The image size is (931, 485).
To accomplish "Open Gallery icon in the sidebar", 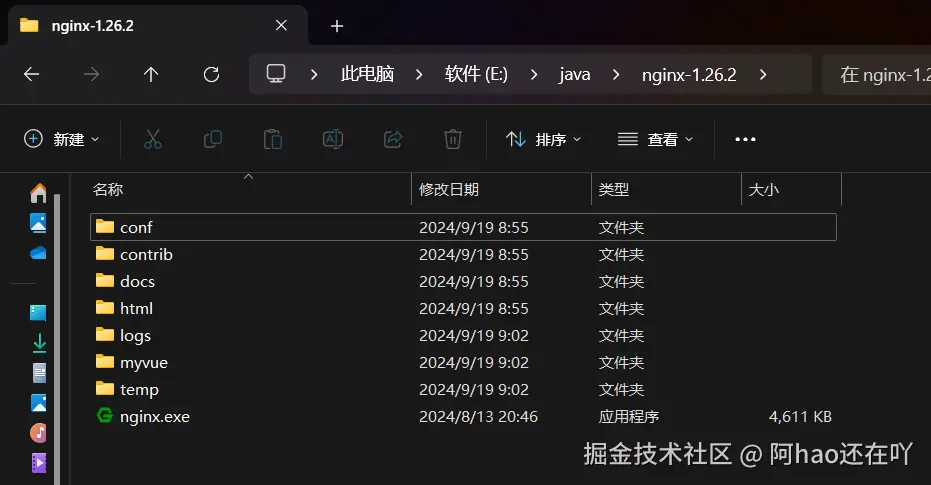I will 38,223.
